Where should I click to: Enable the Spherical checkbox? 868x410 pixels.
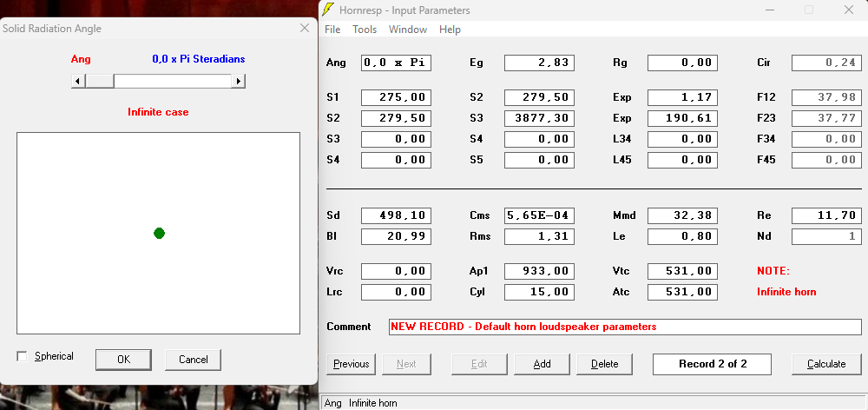click(x=23, y=356)
